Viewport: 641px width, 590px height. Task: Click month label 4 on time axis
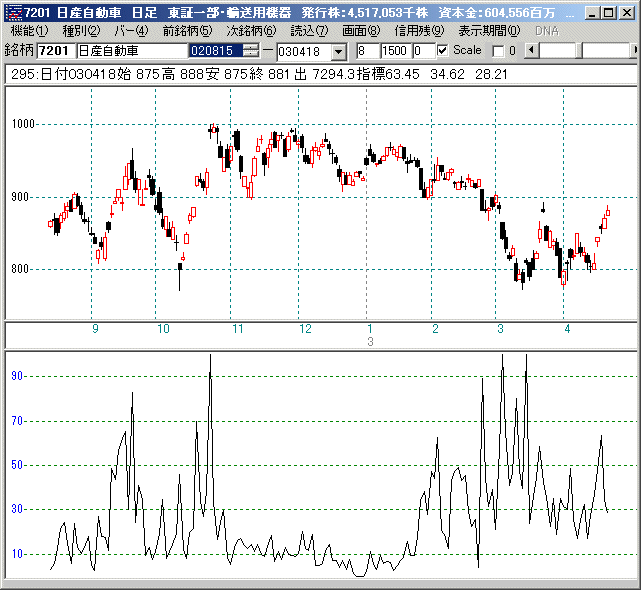coord(567,329)
